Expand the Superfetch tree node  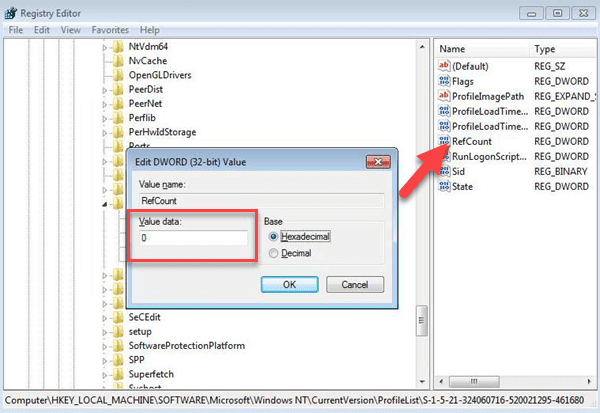[x=104, y=375]
